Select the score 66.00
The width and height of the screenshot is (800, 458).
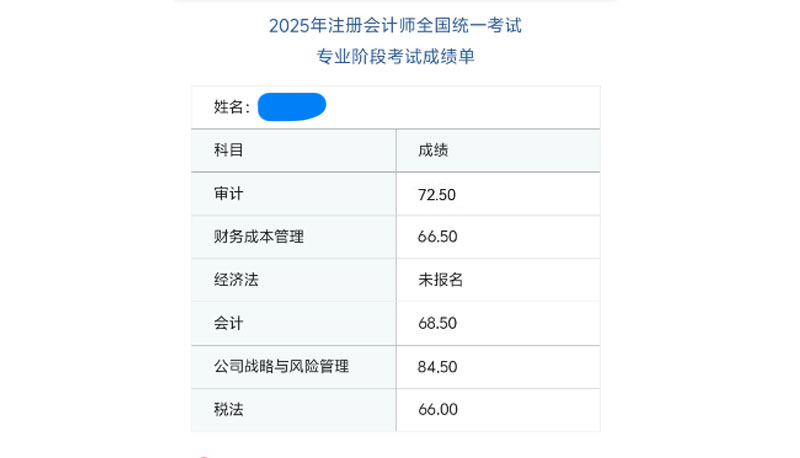pyautogui.click(x=437, y=409)
